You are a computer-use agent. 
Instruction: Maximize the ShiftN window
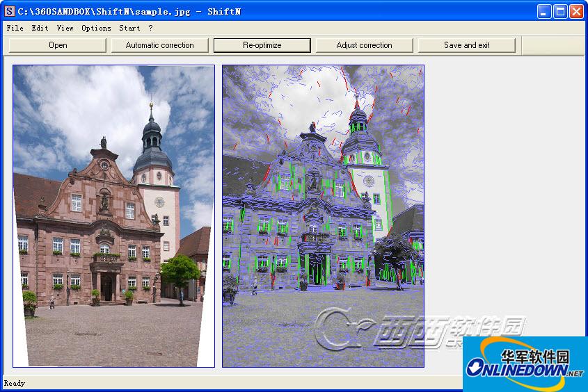click(x=560, y=12)
